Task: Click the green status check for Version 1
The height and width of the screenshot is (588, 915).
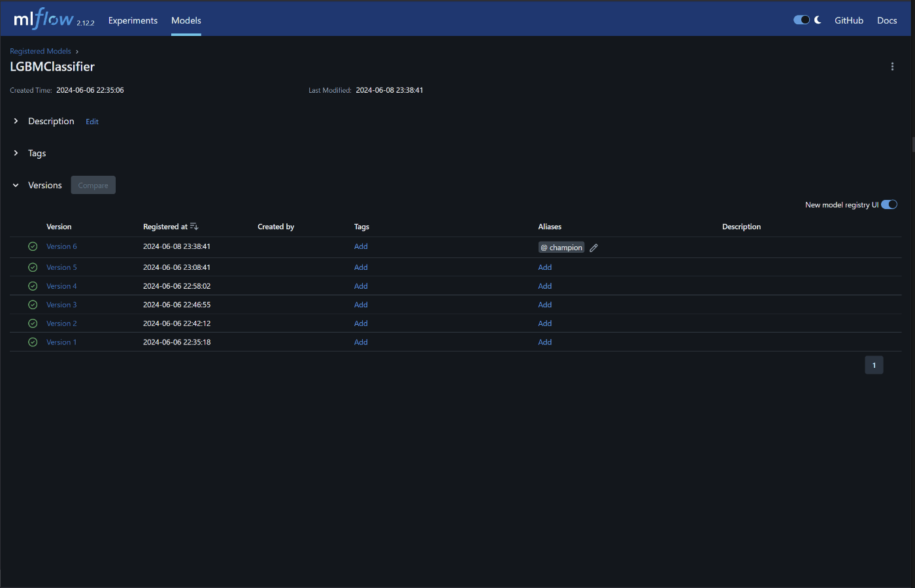Action: pos(33,342)
